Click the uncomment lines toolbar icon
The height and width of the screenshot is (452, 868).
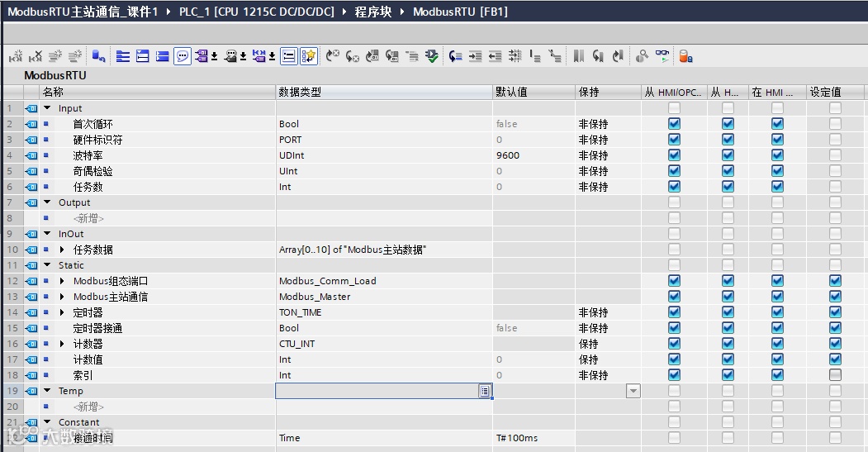tap(555, 56)
